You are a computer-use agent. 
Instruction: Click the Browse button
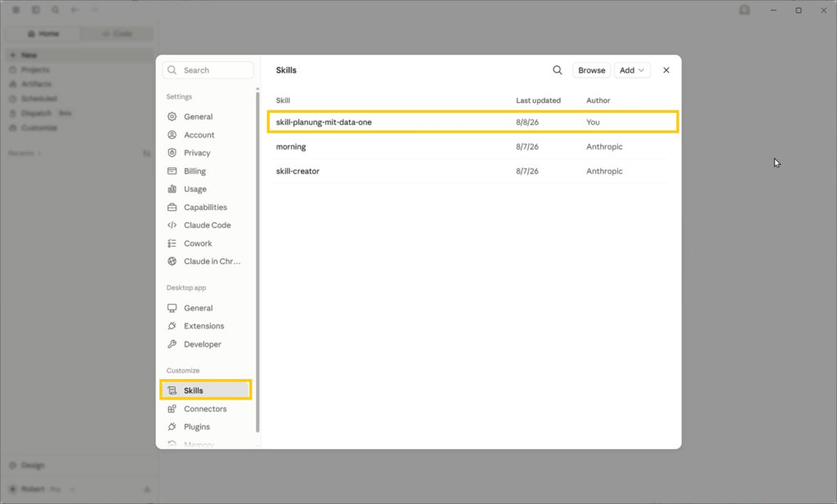pyautogui.click(x=592, y=70)
